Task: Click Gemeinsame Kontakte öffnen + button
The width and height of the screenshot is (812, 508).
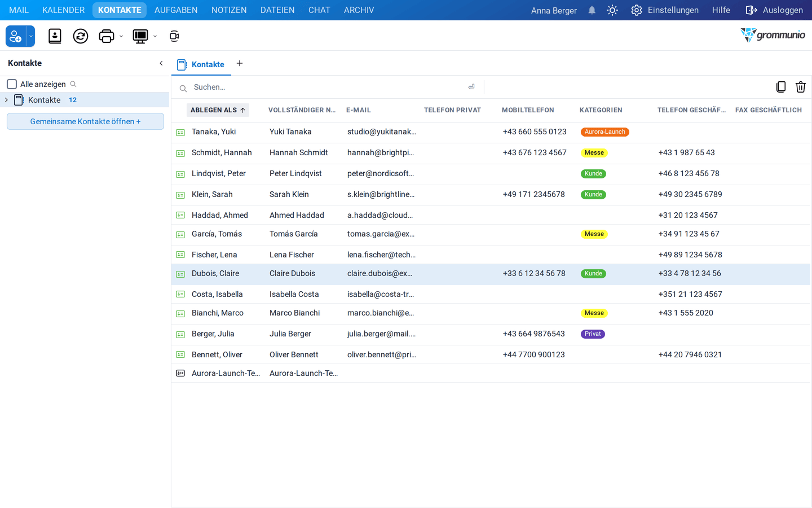Action: tap(85, 121)
